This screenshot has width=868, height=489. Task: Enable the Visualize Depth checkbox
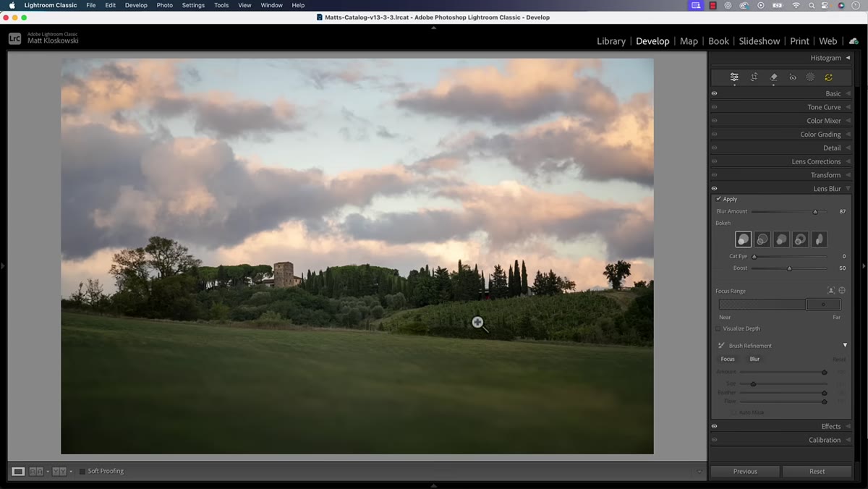coord(718,328)
